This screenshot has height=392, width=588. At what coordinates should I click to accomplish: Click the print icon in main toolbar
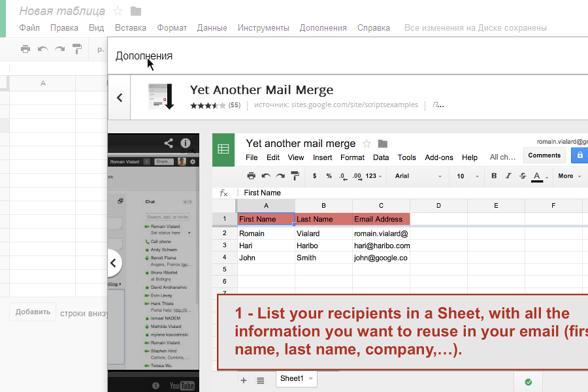[x=25, y=49]
